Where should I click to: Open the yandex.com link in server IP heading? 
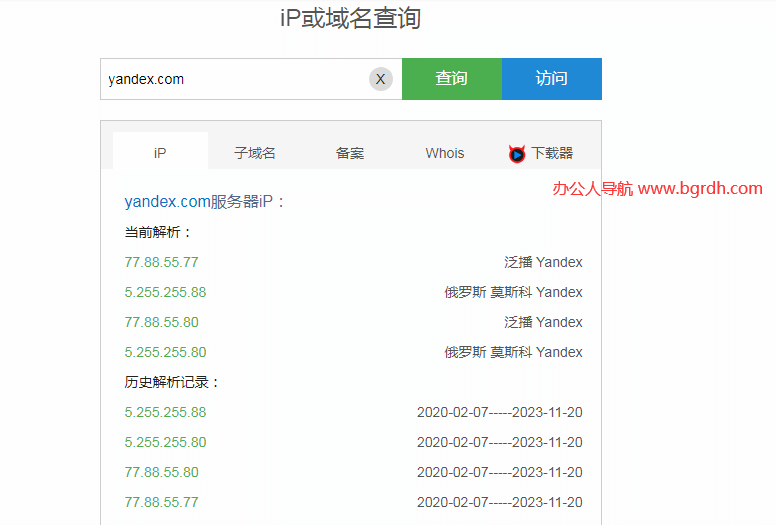(167, 201)
